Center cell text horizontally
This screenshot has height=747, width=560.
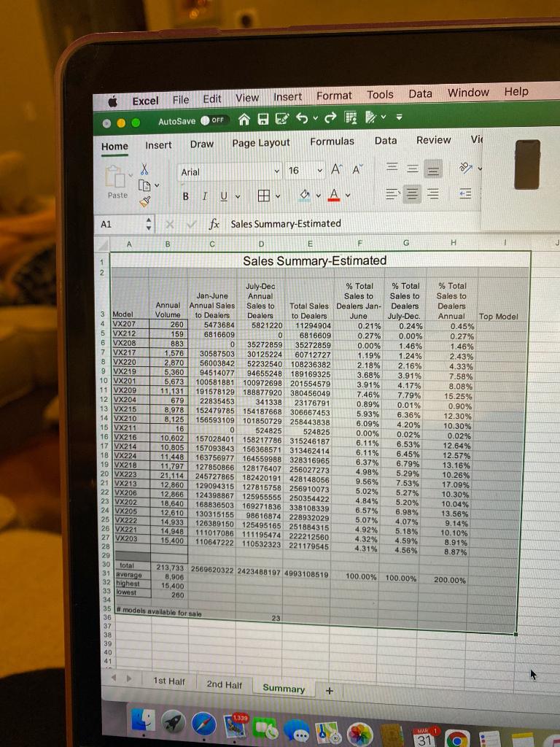click(x=413, y=194)
